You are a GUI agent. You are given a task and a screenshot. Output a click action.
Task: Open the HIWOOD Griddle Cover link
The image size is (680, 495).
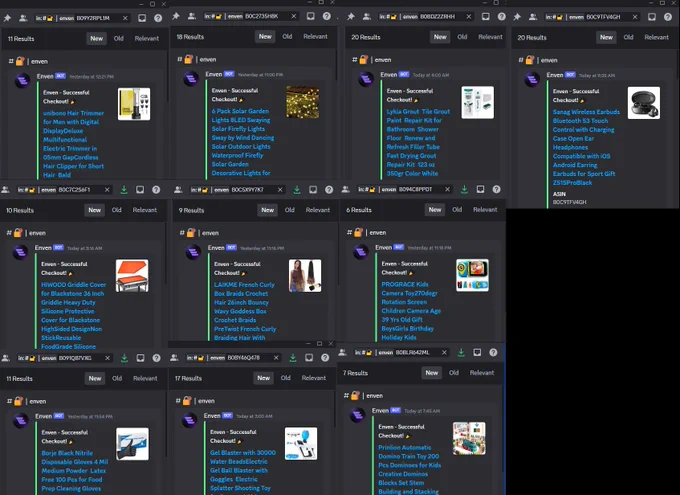click(x=73, y=315)
